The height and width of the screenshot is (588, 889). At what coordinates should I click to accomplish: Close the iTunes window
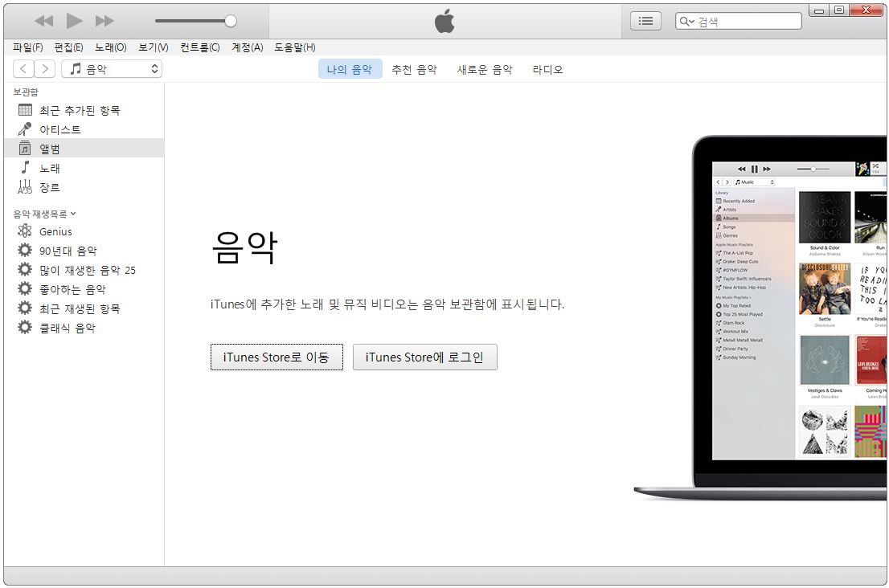coord(866,10)
